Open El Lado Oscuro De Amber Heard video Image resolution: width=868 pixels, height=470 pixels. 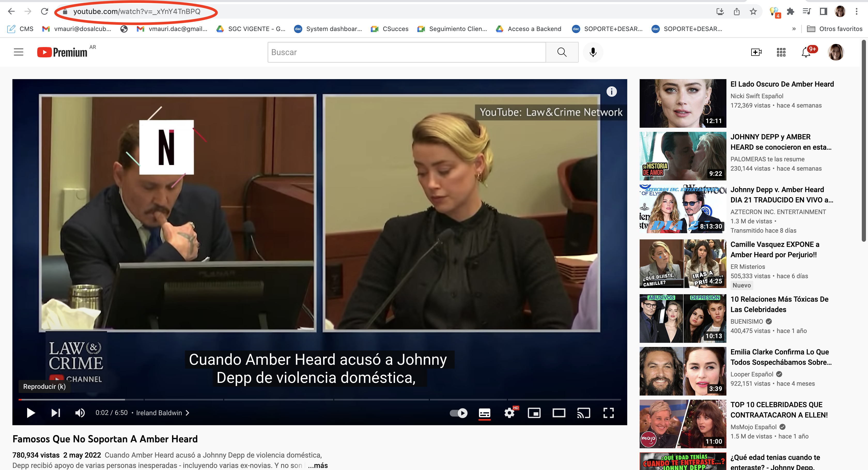pos(782,84)
